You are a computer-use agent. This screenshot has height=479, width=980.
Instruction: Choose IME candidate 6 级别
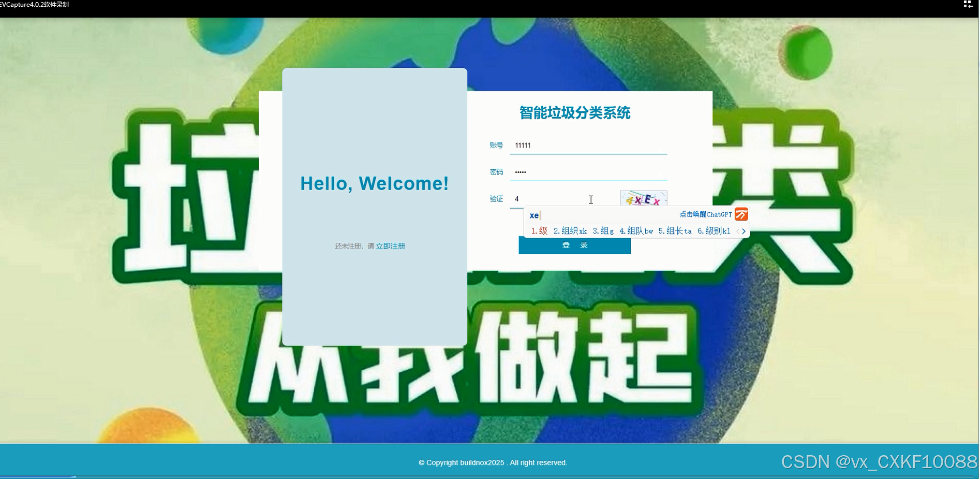[714, 231]
